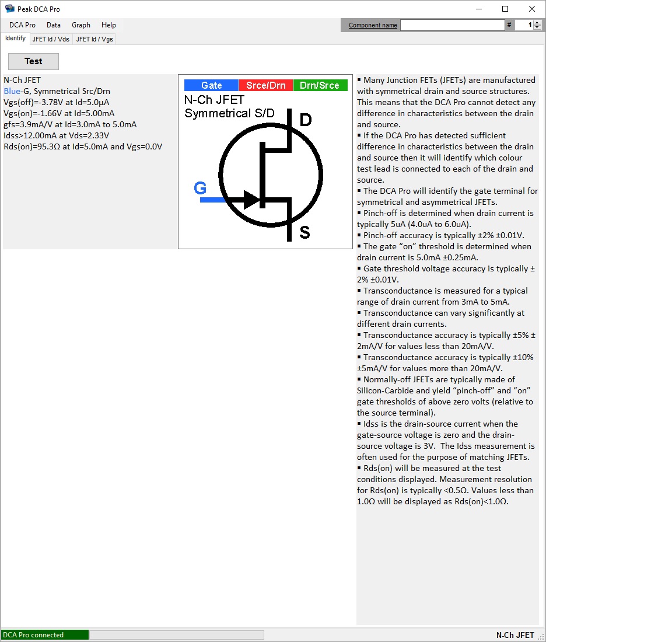Increment the component number stepper up

coord(537,22)
